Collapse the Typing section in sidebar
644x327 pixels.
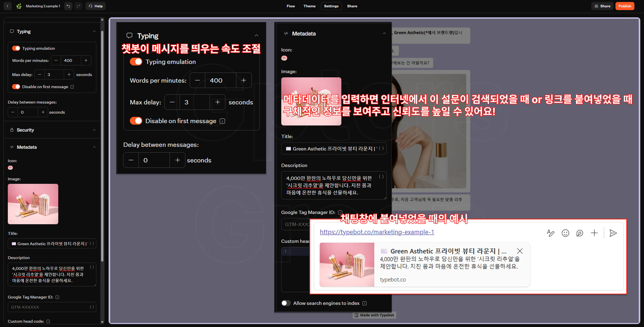(x=94, y=32)
